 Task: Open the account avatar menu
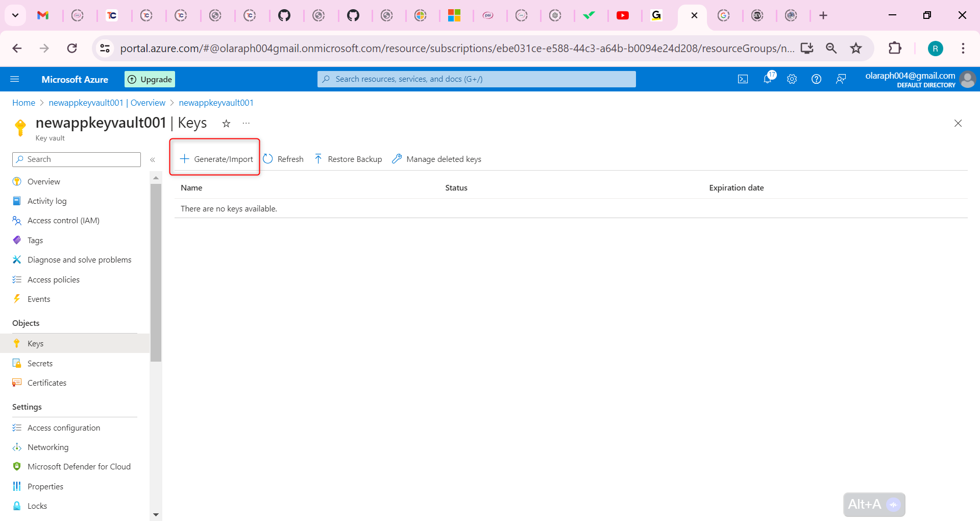(968, 79)
